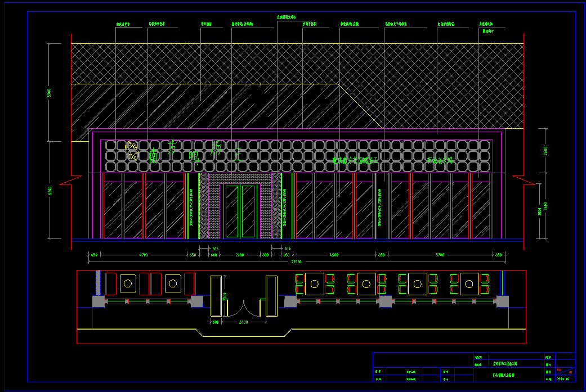Select the leftmost green-chaired dining table
The image size is (586, 392).
coord(315,284)
